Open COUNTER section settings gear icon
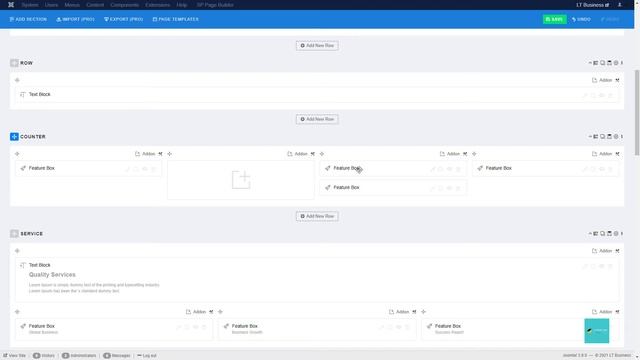Viewport: 640px width, 360px height. coord(616,136)
